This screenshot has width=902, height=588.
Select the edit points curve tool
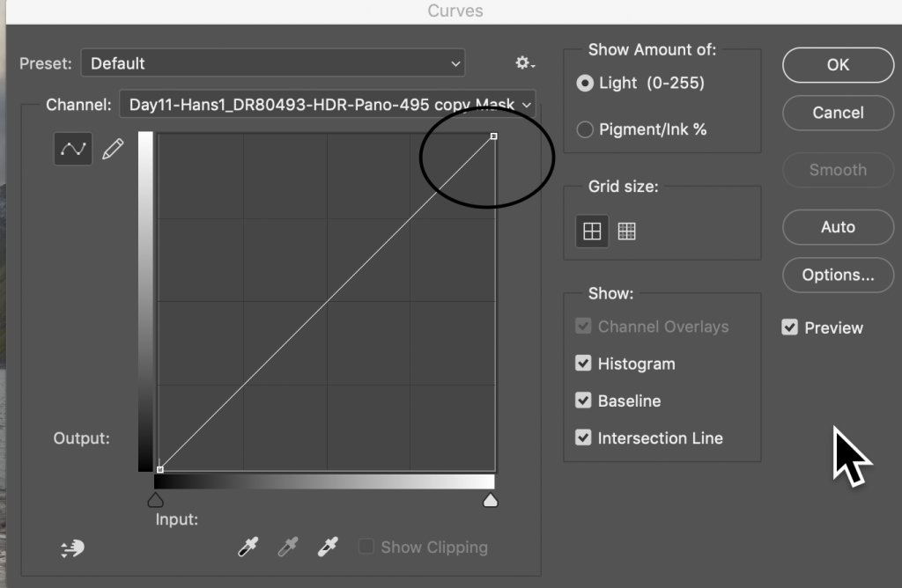(73, 150)
